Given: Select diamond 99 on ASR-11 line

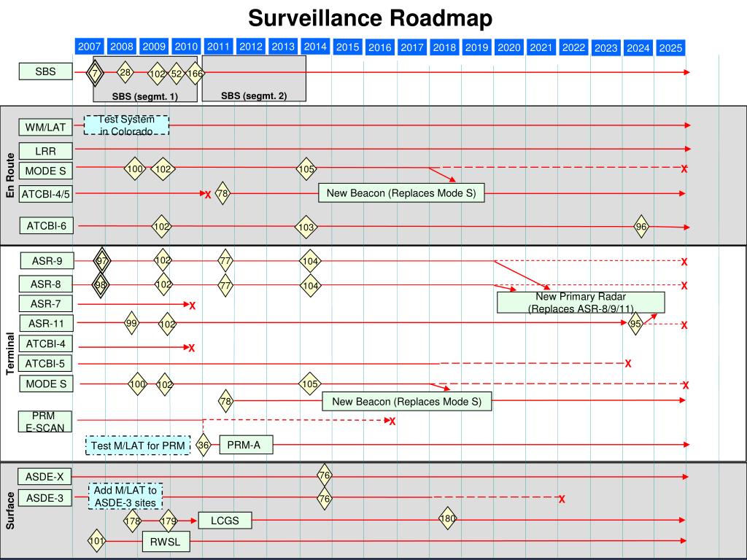Looking at the screenshot, I should (x=131, y=323).
